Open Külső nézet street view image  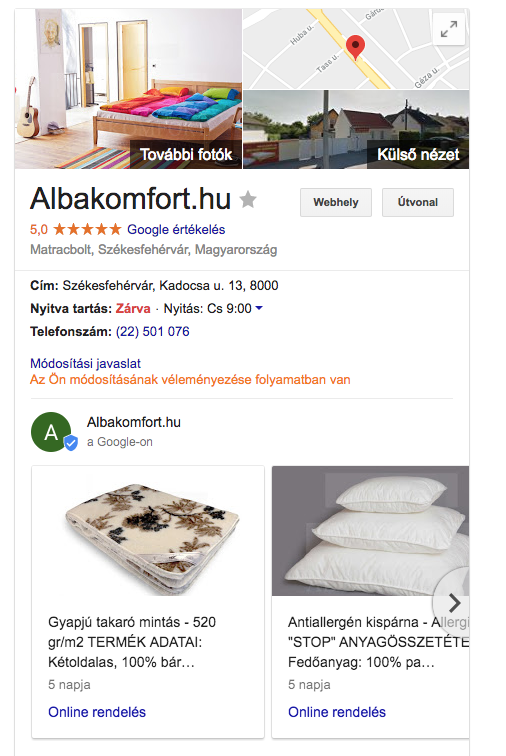pos(356,130)
